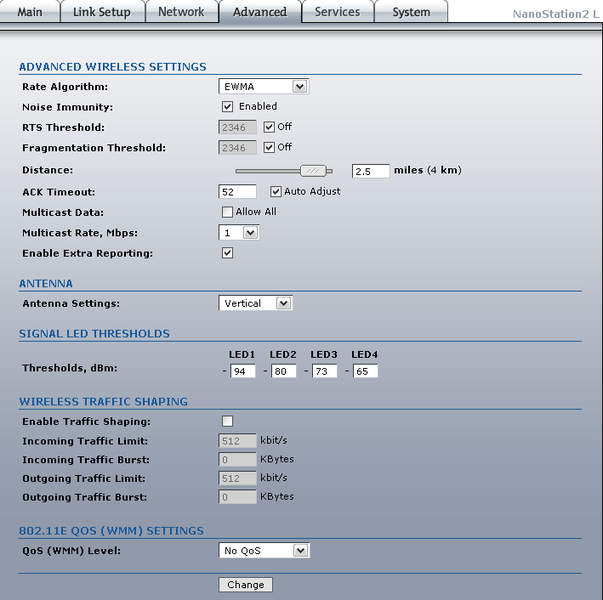Click the Fragmentation Threshold value field
603x600 pixels.
pyautogui.click(x=237, y=148)
